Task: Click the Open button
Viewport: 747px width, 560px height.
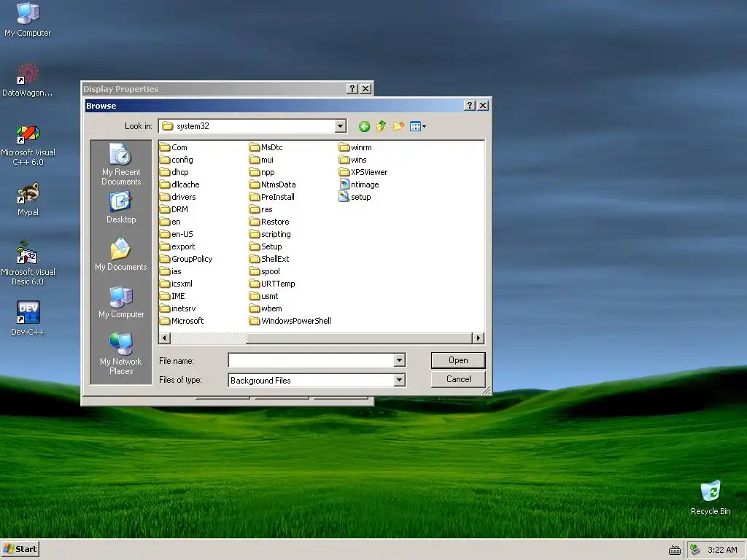Action: tap(458, 360)
